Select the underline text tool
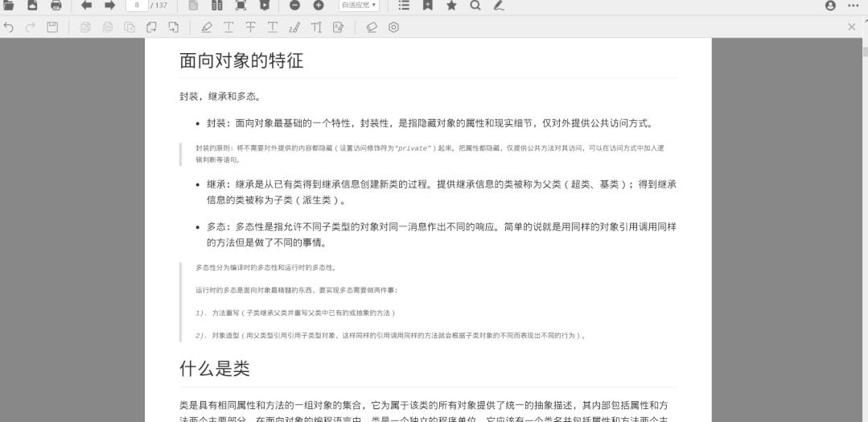The image size is (868, 422). point(228,27)
